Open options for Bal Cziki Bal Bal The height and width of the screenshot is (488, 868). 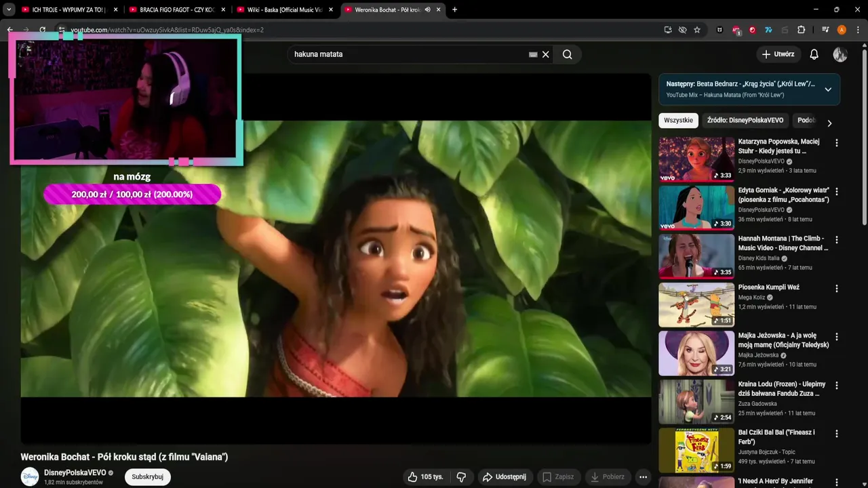click(837, 434)
